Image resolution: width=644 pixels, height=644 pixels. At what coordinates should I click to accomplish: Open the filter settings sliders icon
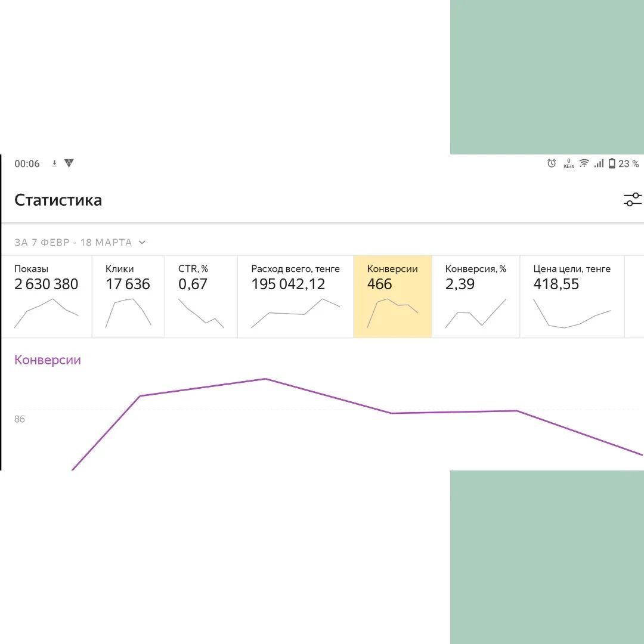click(632, 200)
